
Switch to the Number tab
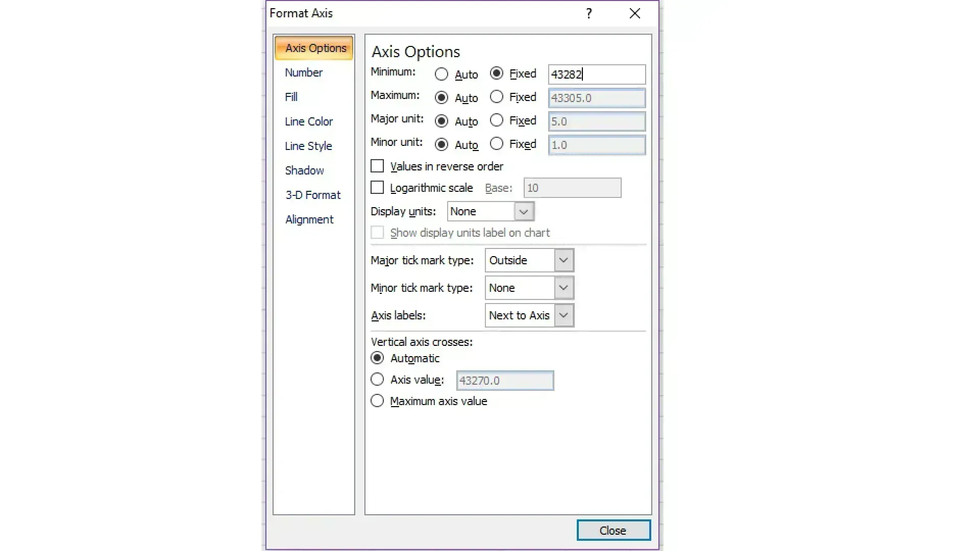click(304, 72)
